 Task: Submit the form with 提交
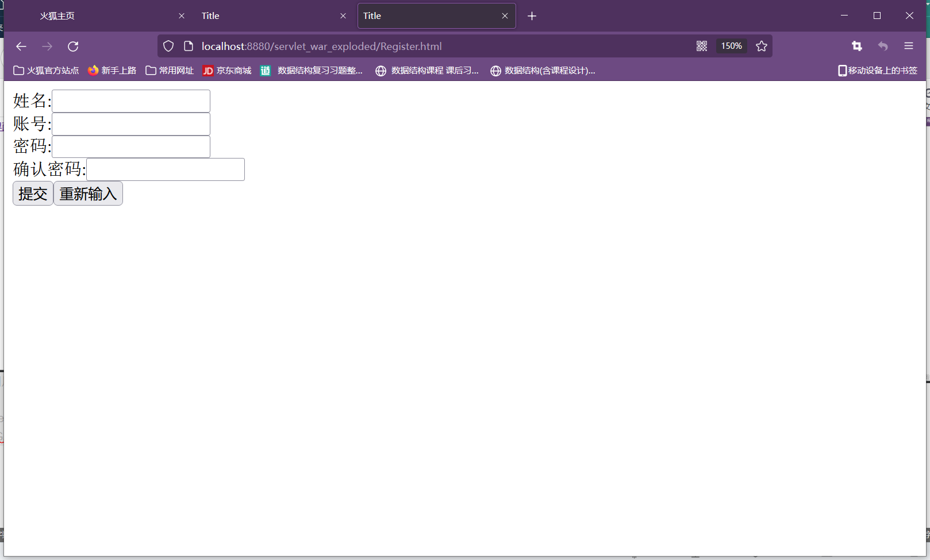click(x=33, y=194)
